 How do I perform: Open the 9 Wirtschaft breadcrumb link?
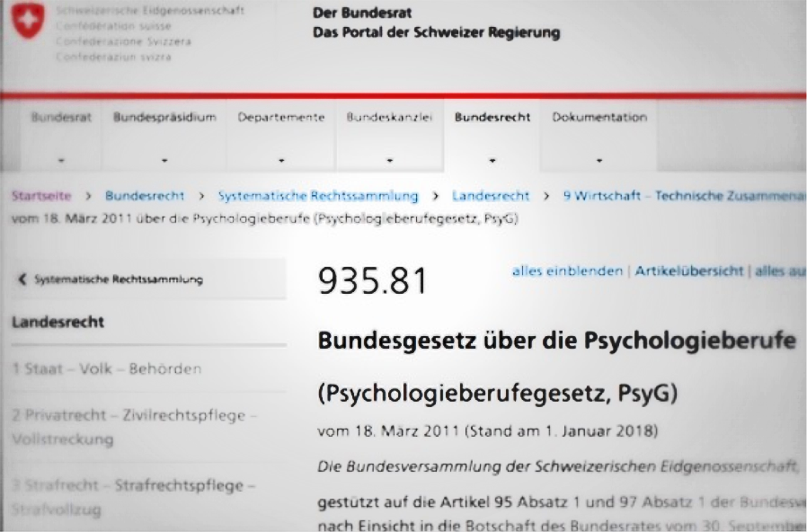pos(685,196)
